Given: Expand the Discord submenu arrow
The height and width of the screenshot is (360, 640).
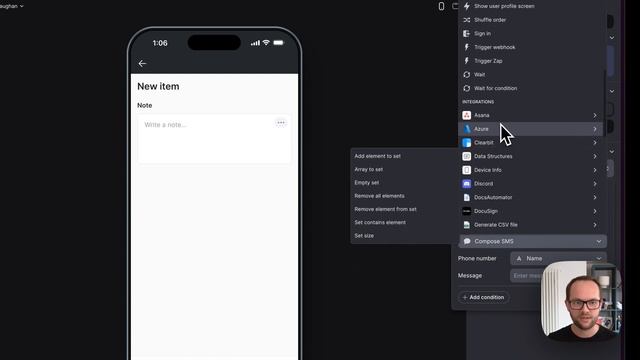Looking at the screenshot, I should coord(595,184).
